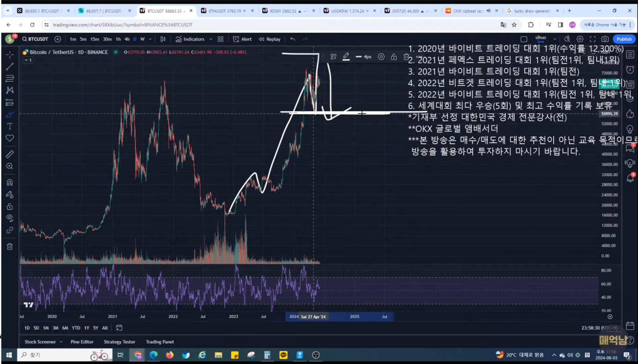The height and width of the screenshot is (364, 638).
Task: Select the 1D date range
Action: (x=27, y=328)
